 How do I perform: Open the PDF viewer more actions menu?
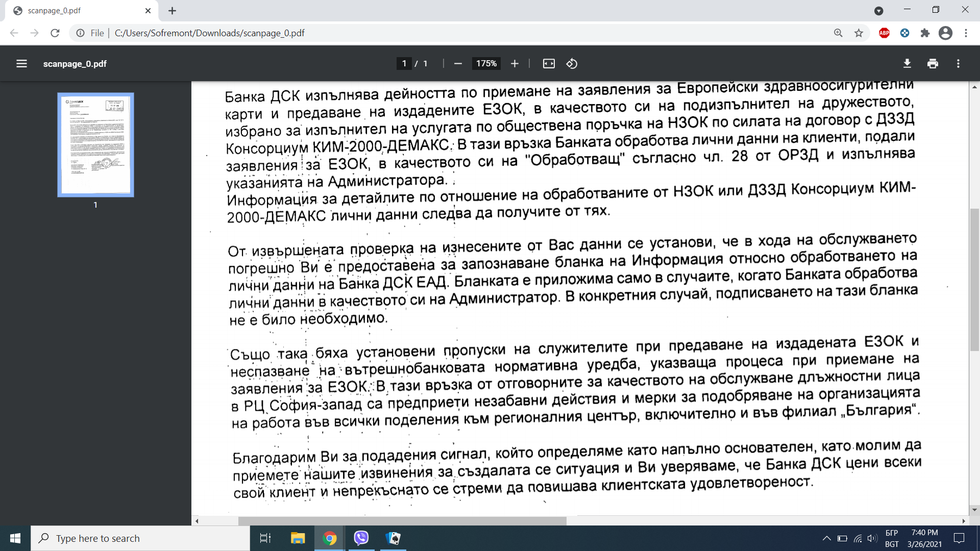tap(958, 64)
